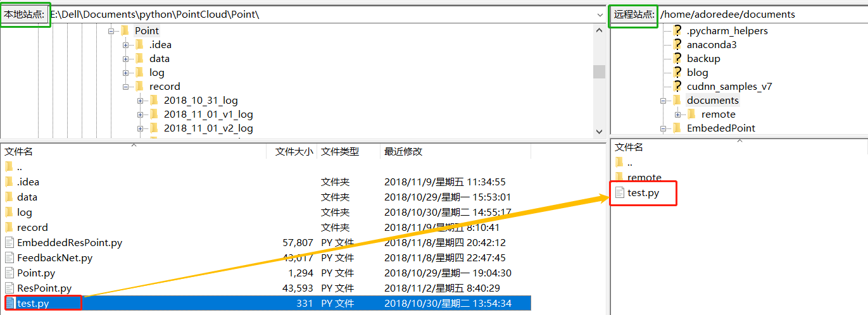This screenshot has width=868, height=315.
Task: Select the log folder row in local list
Action: pyautogui.click(x=266, y=212)
